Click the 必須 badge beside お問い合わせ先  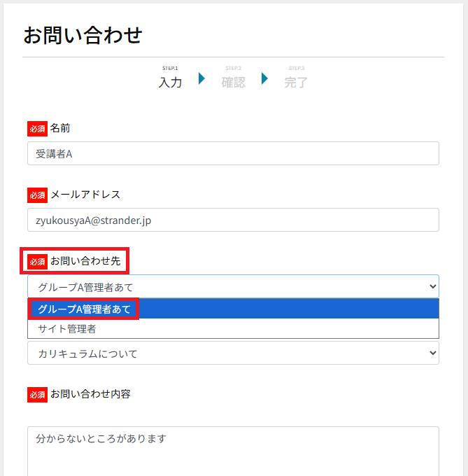pos(37,261)
